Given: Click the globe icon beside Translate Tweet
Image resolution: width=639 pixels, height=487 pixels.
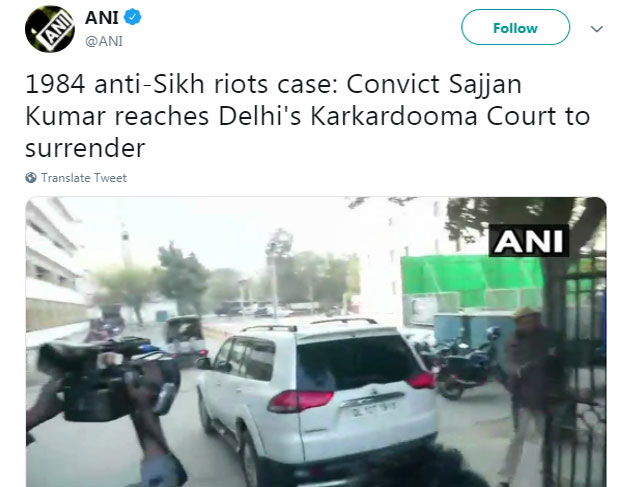Looking at the screenshot, I should click(31, 178).
